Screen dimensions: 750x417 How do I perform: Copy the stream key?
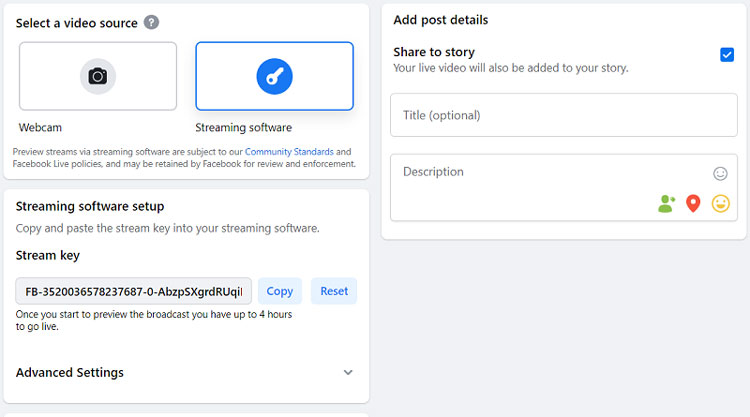pyautogui.click(x=280, y=291)
